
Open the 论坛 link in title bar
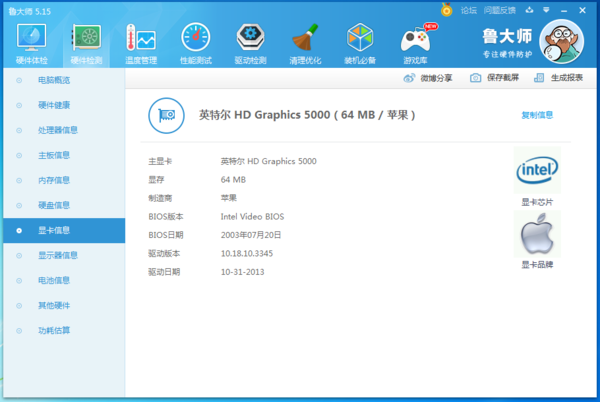pyautogui.click(x=469, y=11)
